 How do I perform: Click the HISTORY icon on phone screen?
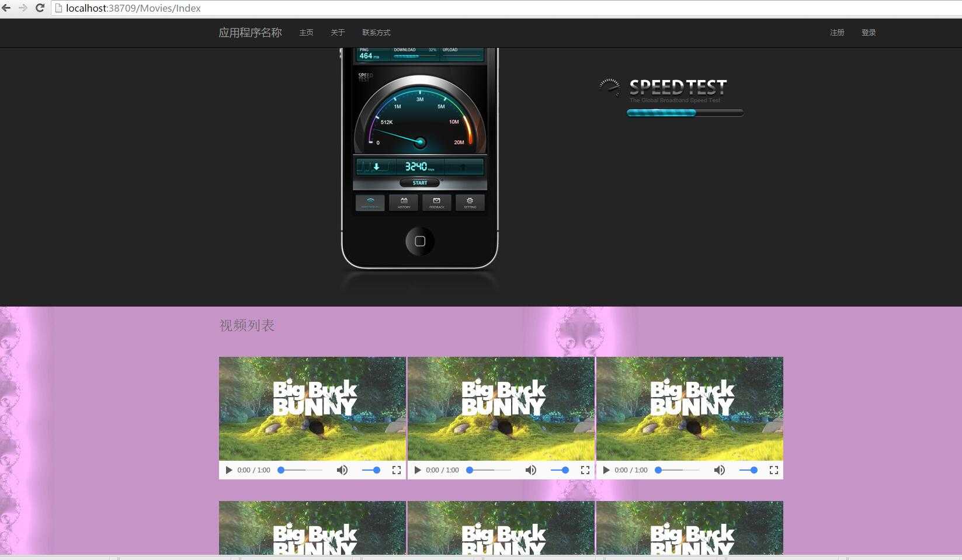pos(404,203)
